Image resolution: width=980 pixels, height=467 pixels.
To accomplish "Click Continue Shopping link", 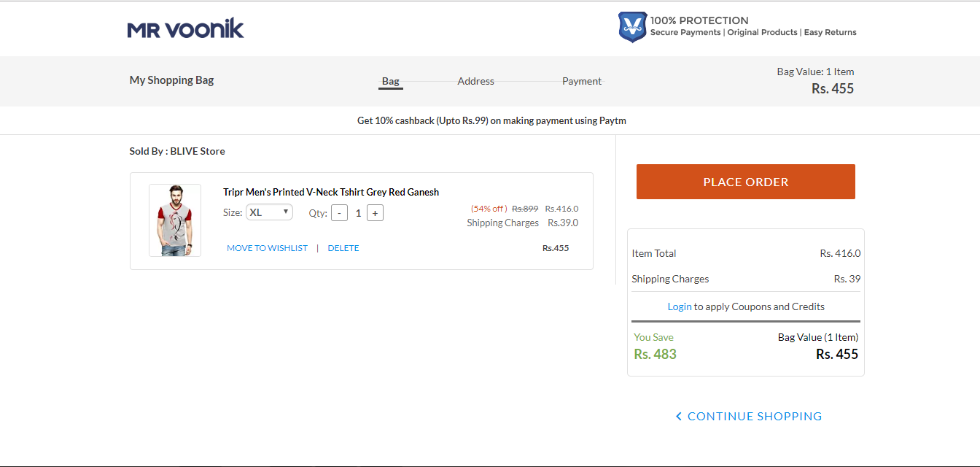I will click(x=748, y=416).
